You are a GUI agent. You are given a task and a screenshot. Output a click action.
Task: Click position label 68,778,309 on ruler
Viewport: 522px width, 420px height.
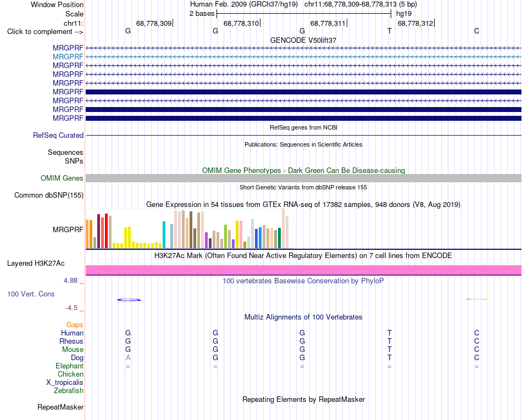tap(154, 23)
